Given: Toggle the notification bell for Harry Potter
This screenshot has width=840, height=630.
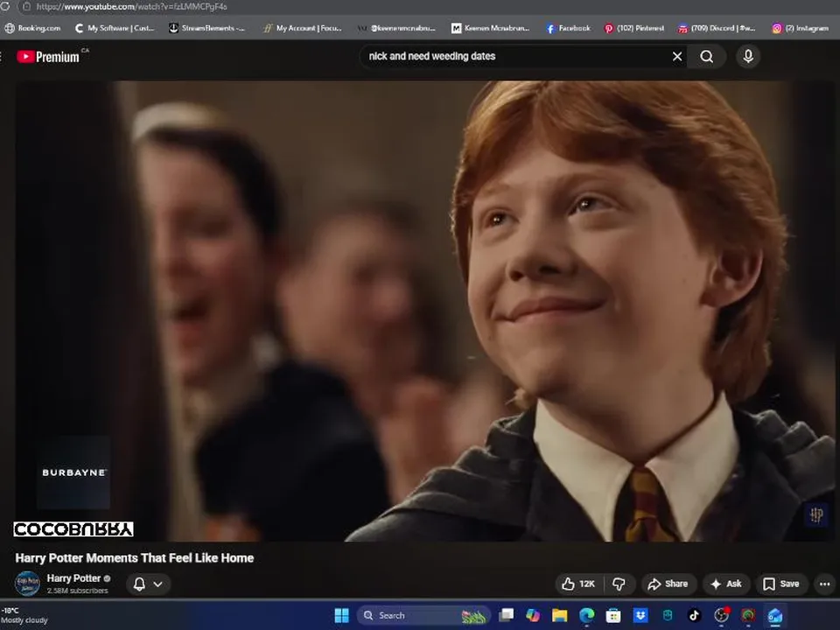Looking at the screenshot, I should coord(139,584).
